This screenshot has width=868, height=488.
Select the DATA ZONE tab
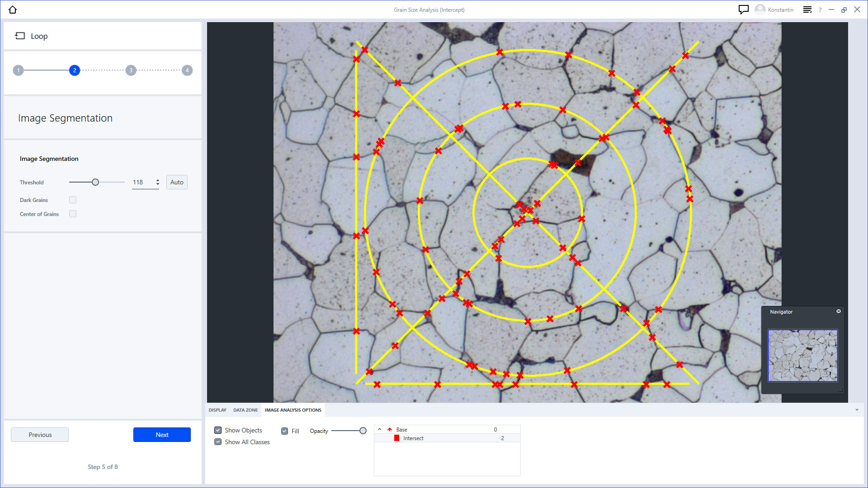(245, 410)
